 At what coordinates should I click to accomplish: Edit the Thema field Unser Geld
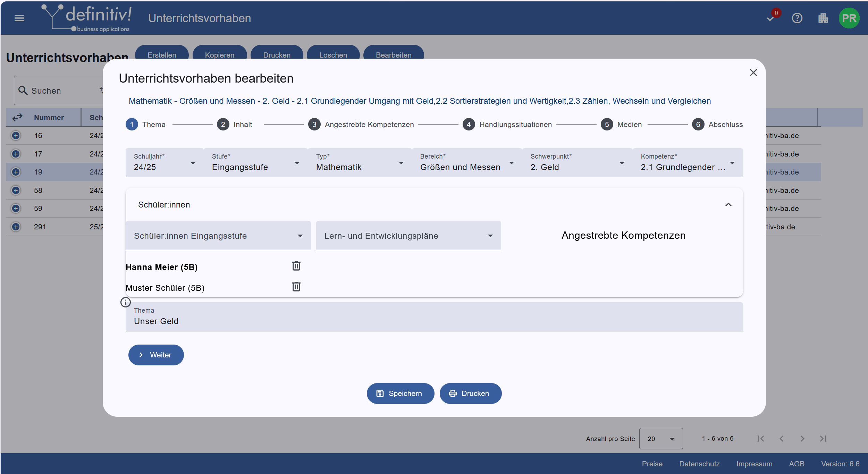tap(434, 317)
